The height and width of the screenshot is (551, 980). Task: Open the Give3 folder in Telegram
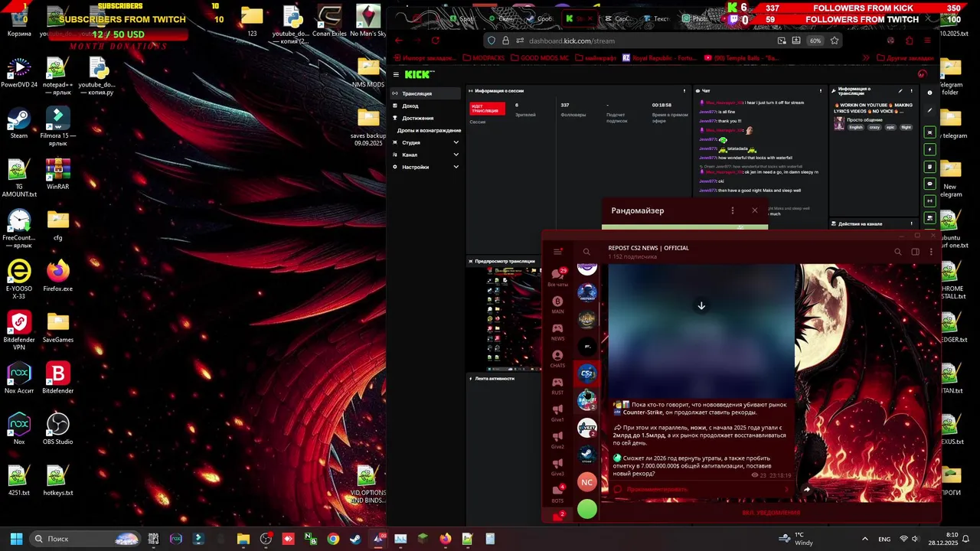click(557, 466)
